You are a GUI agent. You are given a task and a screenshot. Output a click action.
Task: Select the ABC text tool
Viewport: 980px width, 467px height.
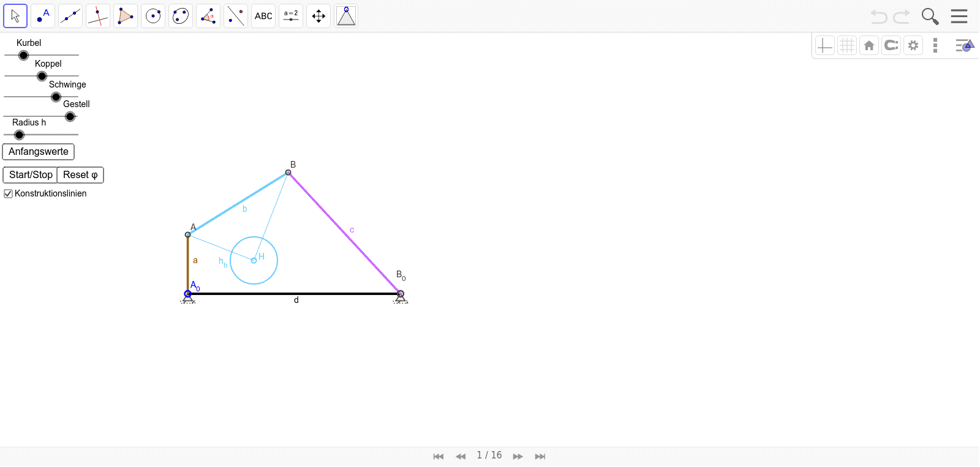click(263, 16)
